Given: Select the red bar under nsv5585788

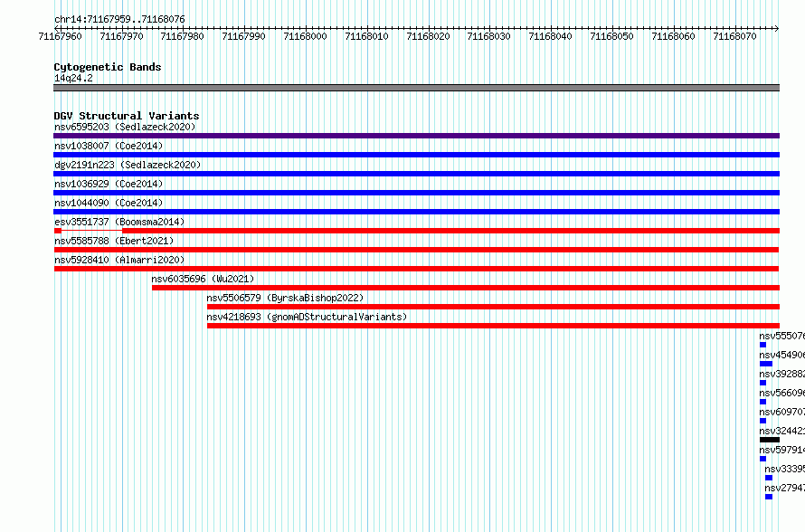Looking at the screenshot, I should click(x=416, y=250).
